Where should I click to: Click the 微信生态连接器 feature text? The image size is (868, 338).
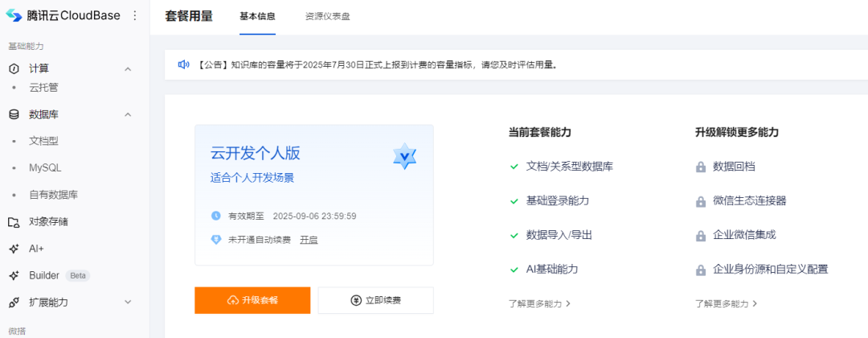(750, 200)
